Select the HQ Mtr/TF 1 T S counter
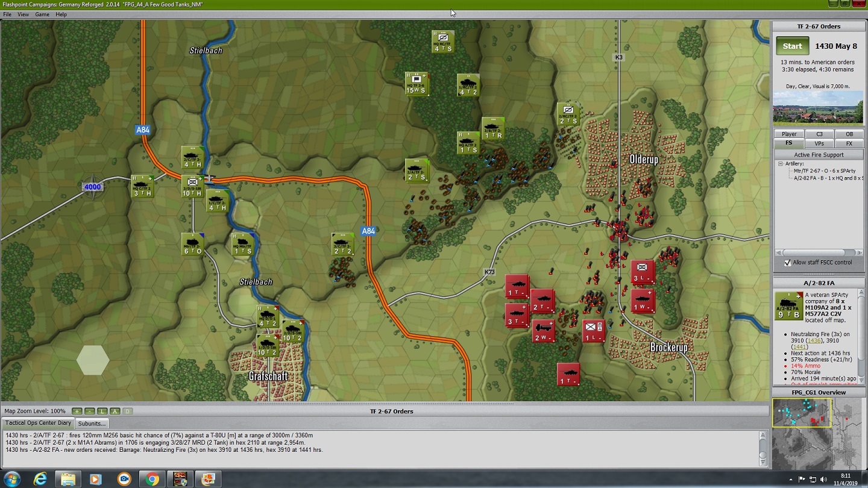 (243, 244)
